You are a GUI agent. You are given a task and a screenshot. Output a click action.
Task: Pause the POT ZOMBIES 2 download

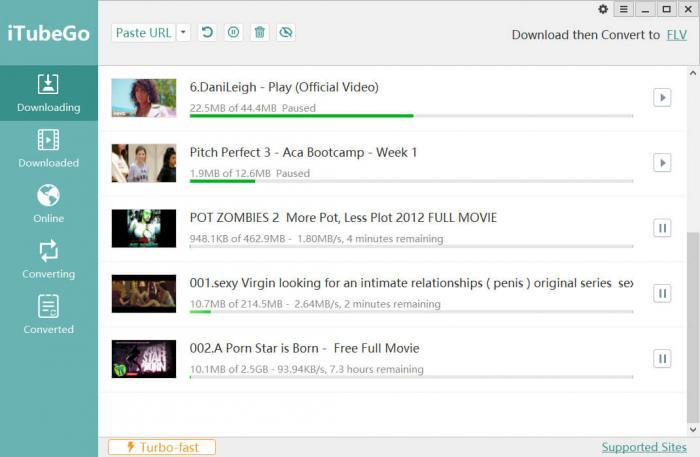pyautogui.click(x=662, y=228)
